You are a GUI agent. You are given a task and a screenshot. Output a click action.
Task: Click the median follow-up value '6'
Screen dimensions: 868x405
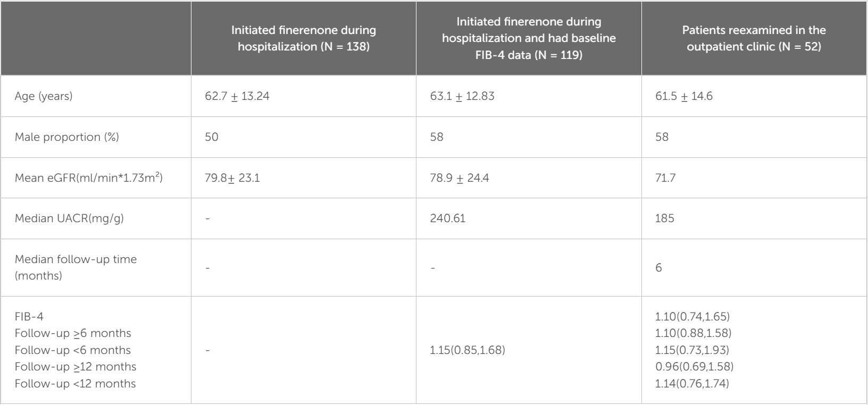coord(659,267)
